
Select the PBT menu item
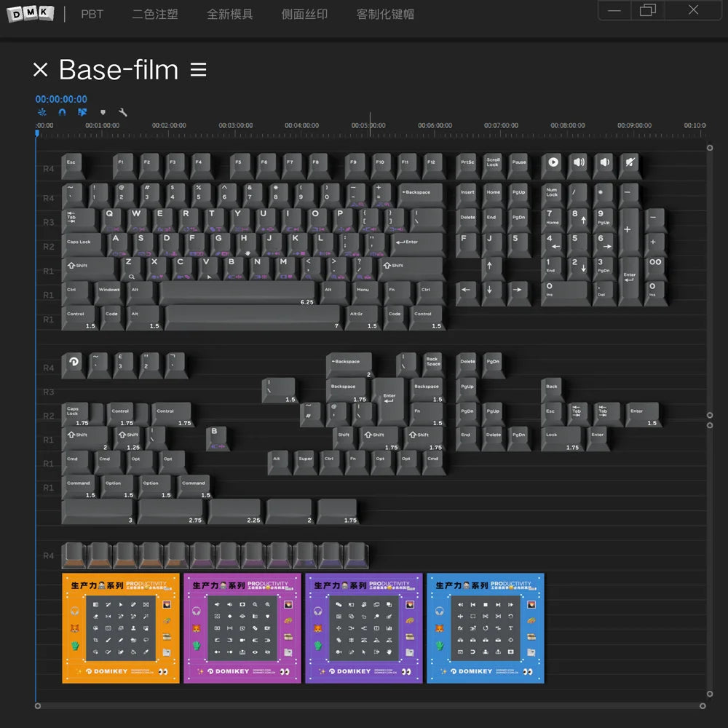click(x=92, y=14)
